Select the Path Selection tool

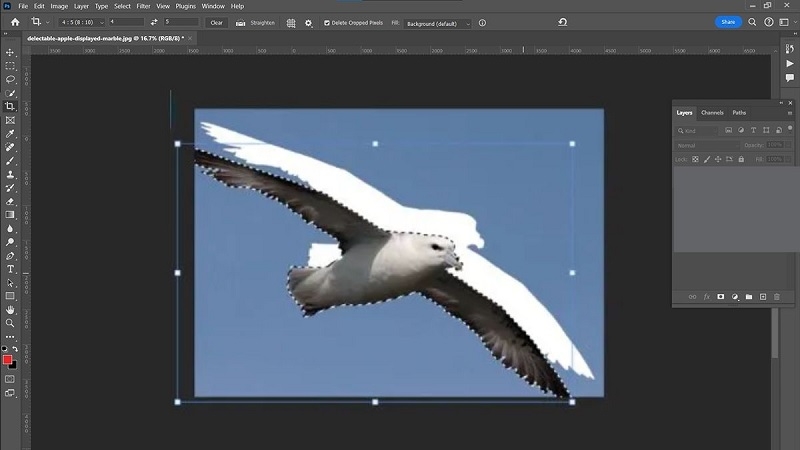point(10,283)
